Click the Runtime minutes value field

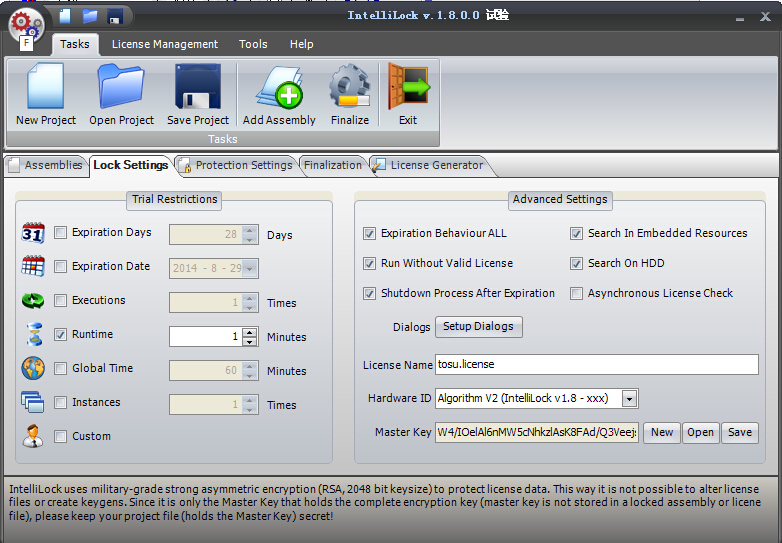coord(206,337)
